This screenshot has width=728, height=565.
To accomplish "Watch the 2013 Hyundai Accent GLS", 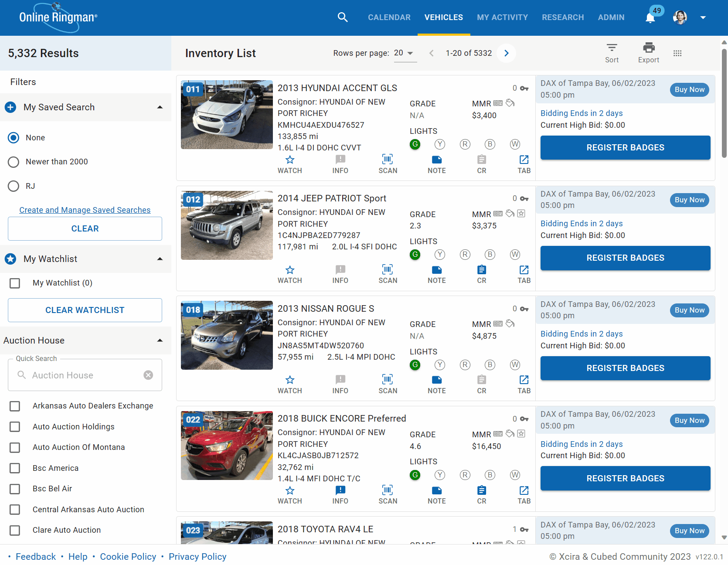I will click(x=290, y=164).
